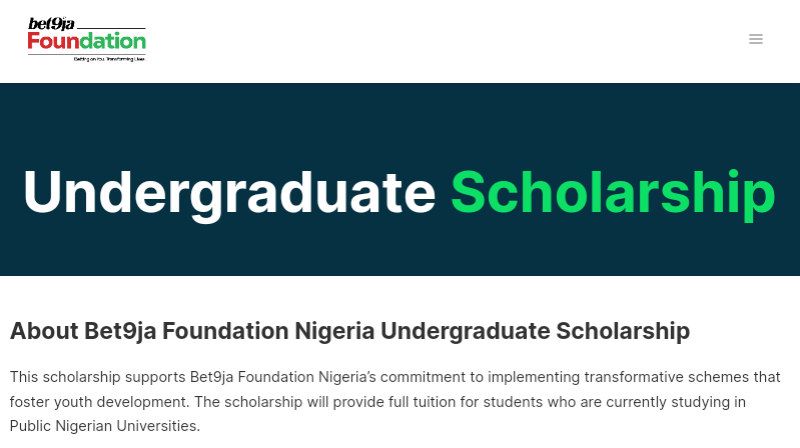The height and width of the screenshot is (448, 800).
Task: Click the black bet9ja wordmark in logo
Action: tap(52, 24)
